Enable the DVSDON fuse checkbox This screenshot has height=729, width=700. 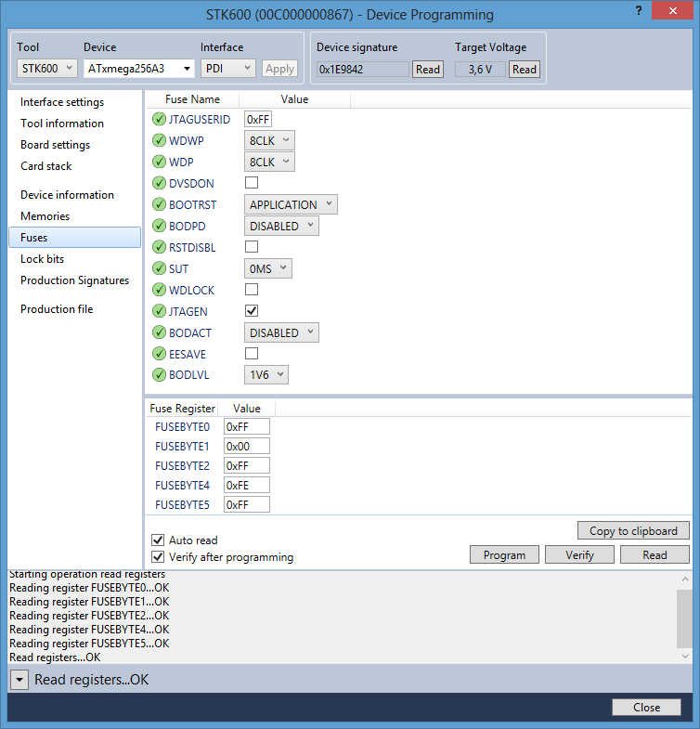(x=252, y=183)
